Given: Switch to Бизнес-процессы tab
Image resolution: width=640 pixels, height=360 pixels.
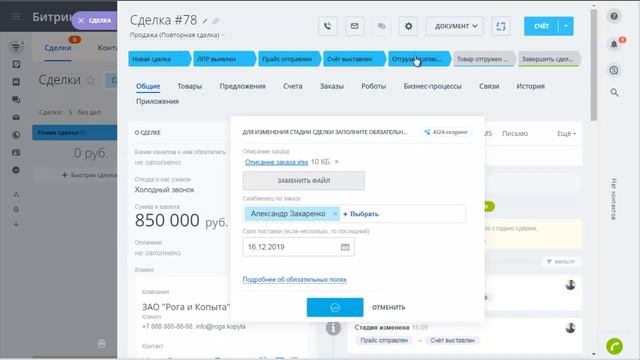Looking at the screenshot, I should (x=433, y=86).
